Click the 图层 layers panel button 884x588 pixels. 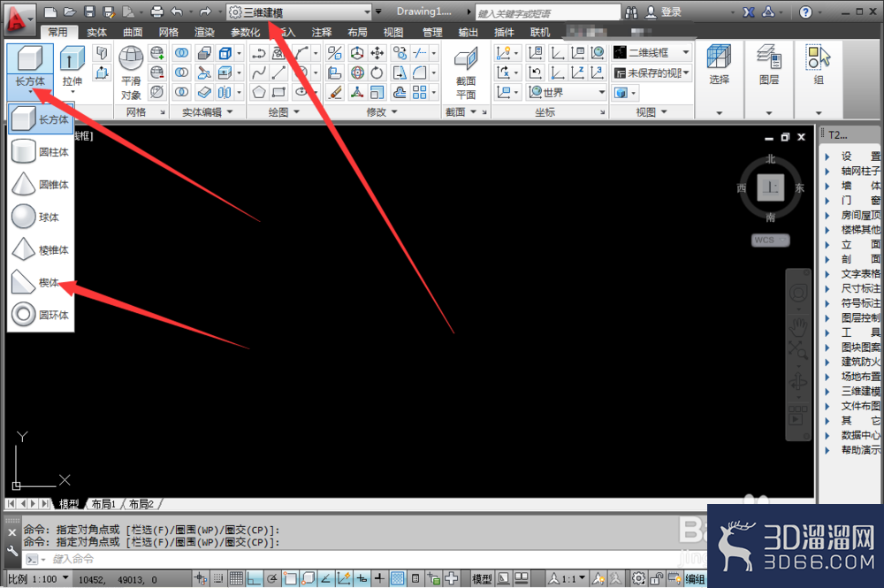point(768,65)
